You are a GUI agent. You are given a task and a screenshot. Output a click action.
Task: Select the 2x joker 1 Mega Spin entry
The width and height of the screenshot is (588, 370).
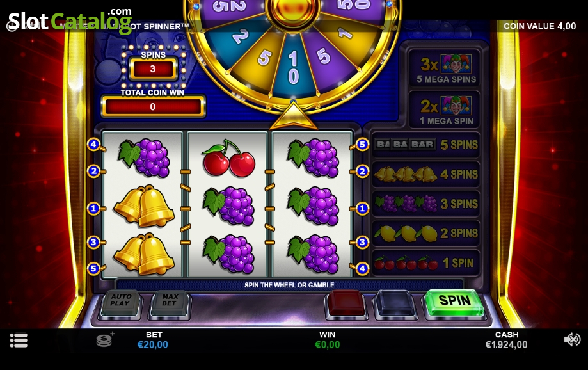point(445,109)
